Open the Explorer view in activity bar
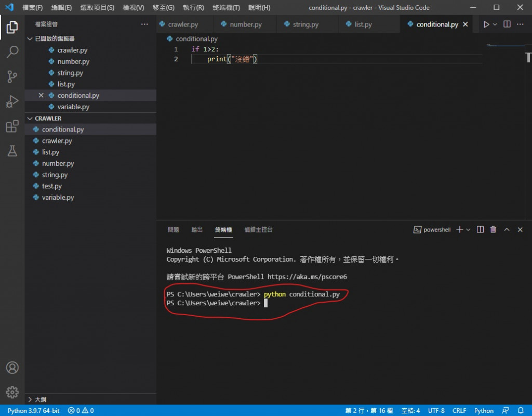 point(12,27)
